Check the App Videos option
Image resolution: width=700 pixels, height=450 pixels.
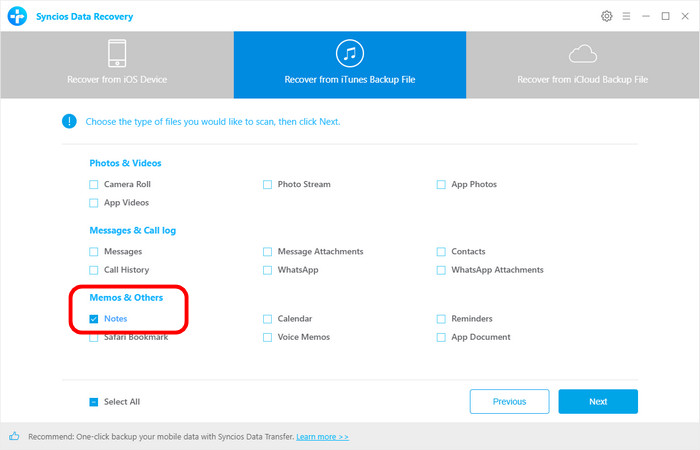[x=93, y=203]
